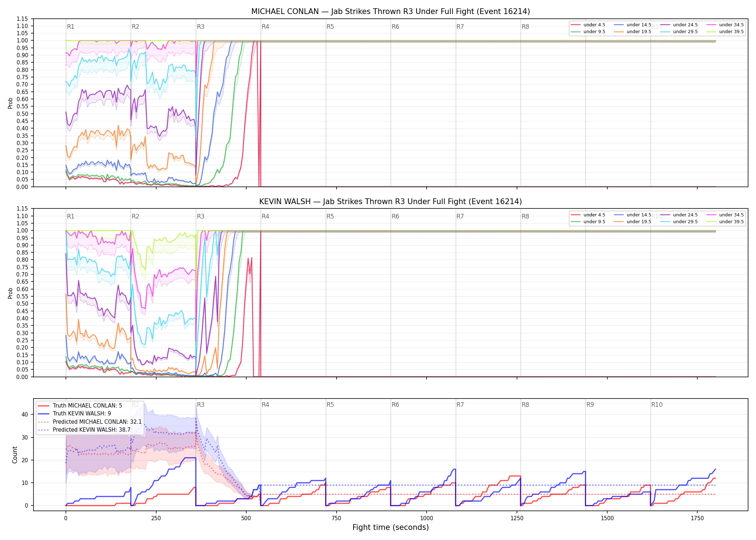Click the 'Fight time (seconds)' axis label
This screenshot has height=540, width=756.
click(391, 527)
